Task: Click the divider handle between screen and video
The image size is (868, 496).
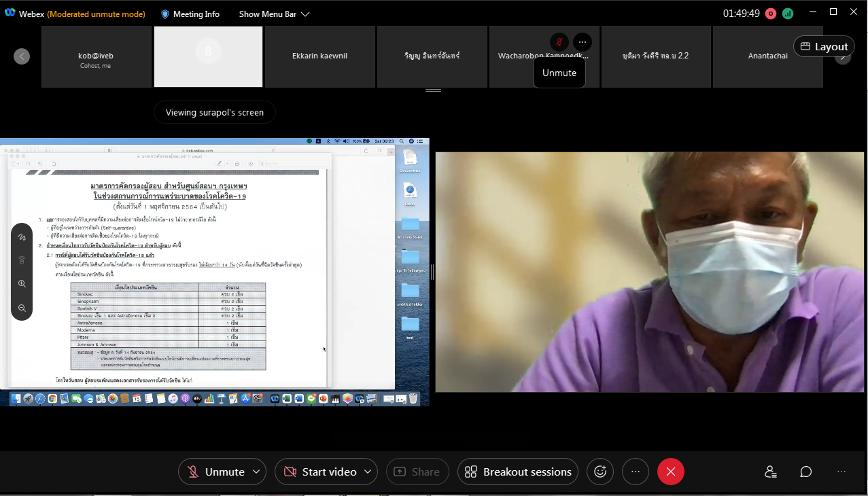Action: tap(432, 272)
